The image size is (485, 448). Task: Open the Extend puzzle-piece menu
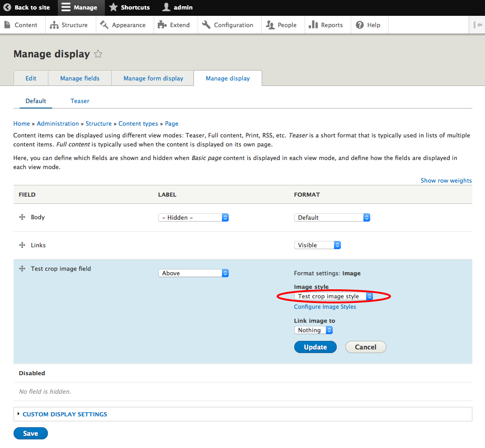(x=174, y=25)
